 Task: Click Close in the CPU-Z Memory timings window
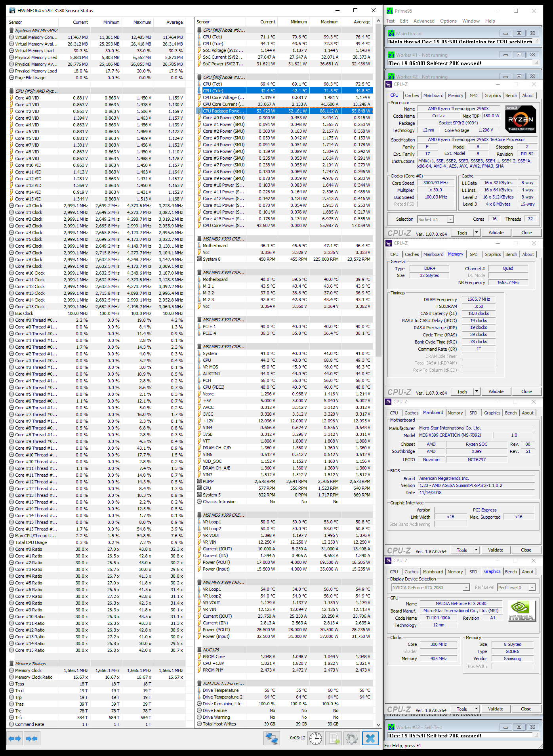tap(526, 391)
